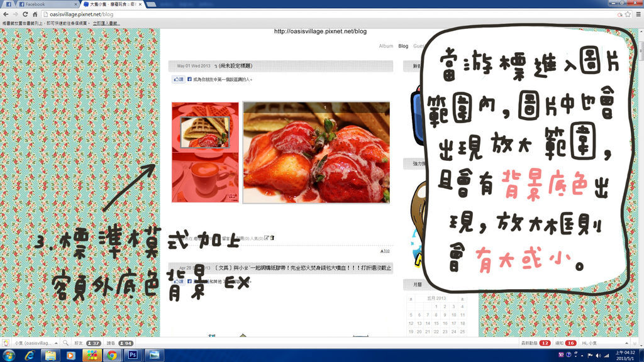Show hidden tray icons arrow
This screenshot has height=362, width=644.
[x=582, y=356]
